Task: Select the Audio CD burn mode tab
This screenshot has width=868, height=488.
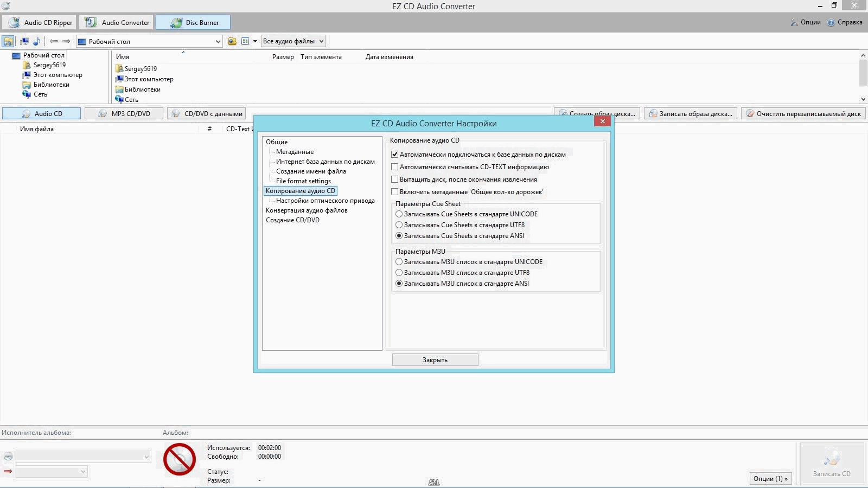Action: tap(42, 113)
